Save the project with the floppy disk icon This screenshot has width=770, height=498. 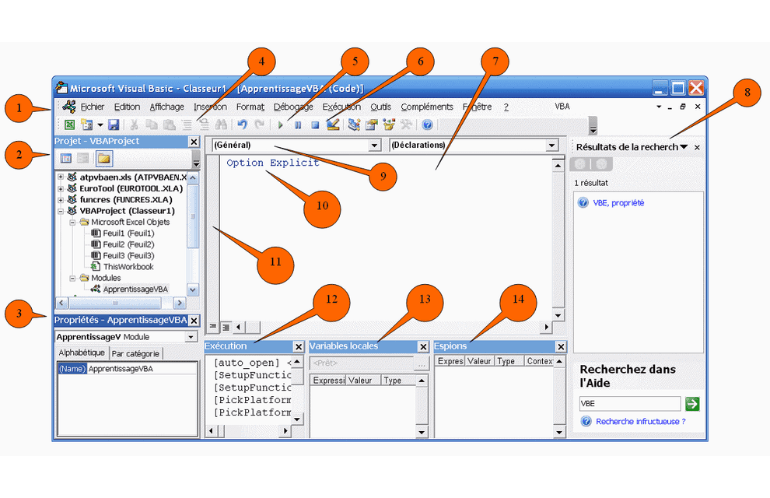coord(113,125)
